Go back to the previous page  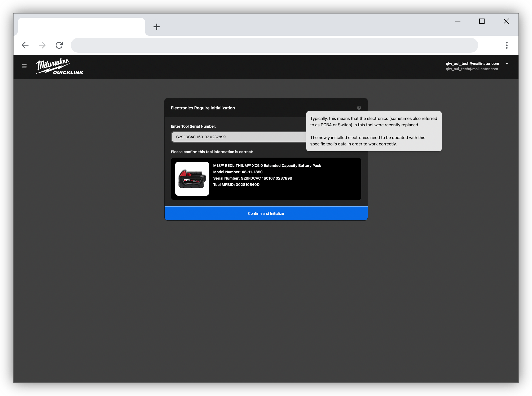tap(25, 45)
